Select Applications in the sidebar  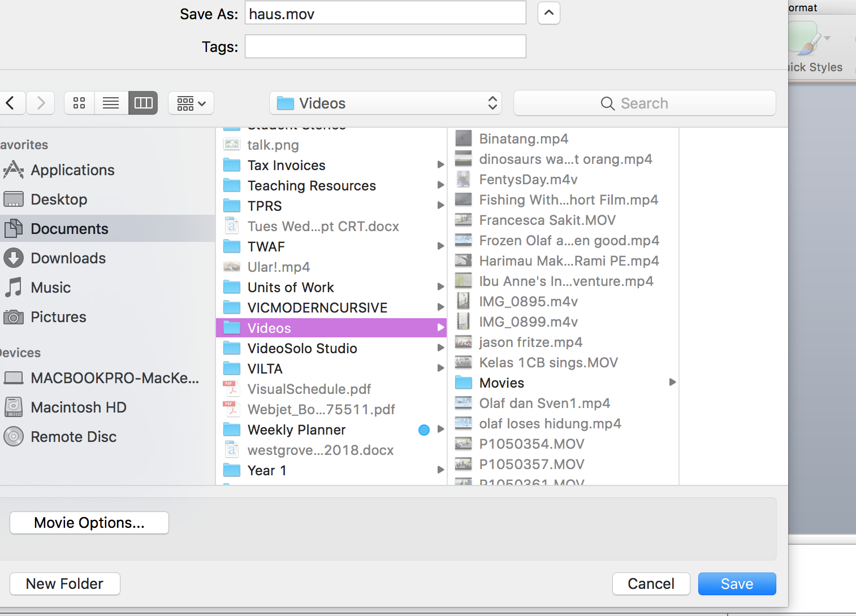pyautogui.click(x=72, y=170)
